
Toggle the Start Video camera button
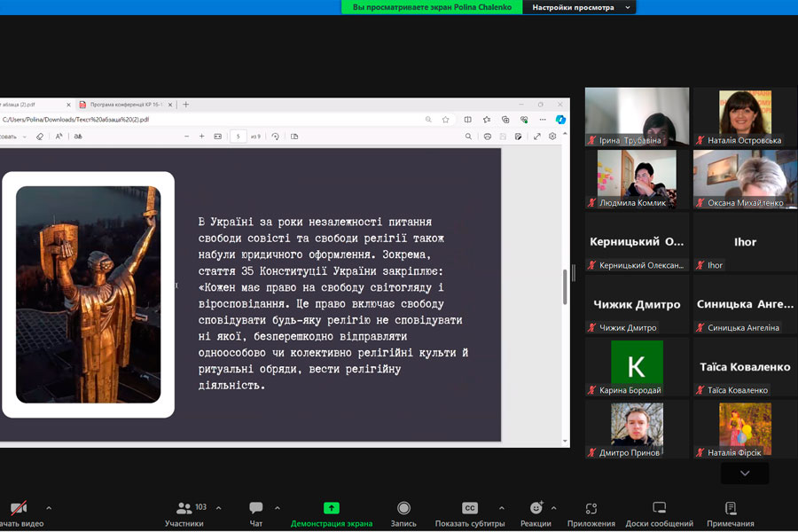click(x=19, y=509)
